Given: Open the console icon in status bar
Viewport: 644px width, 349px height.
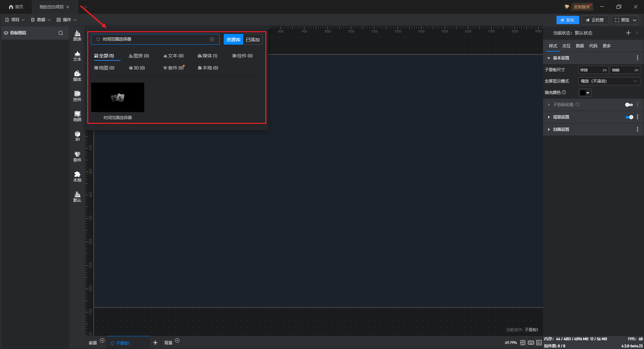Looking at the screenshot, I should [x=539, y=343].
